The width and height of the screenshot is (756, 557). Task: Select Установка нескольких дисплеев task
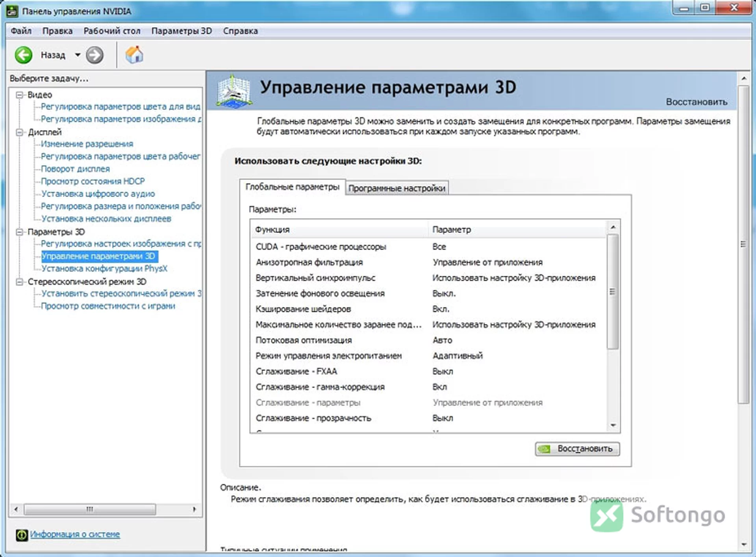click(106, 219)
